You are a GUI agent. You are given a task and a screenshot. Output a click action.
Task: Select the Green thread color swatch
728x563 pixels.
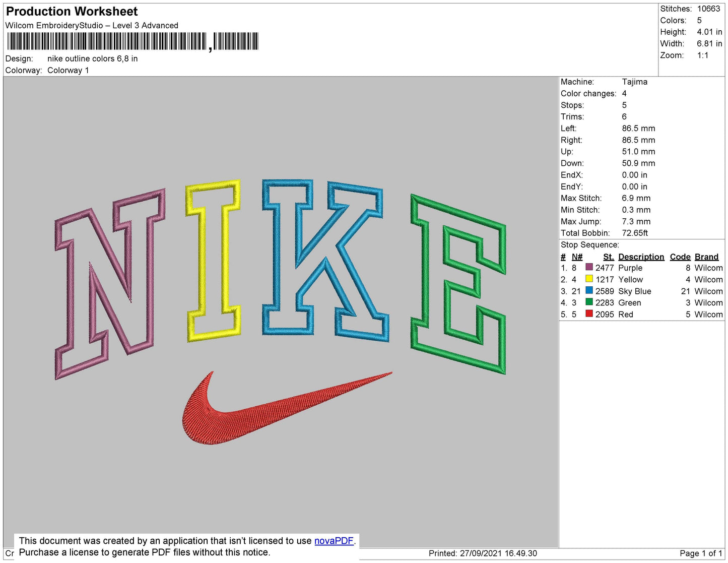pos(589,302)
